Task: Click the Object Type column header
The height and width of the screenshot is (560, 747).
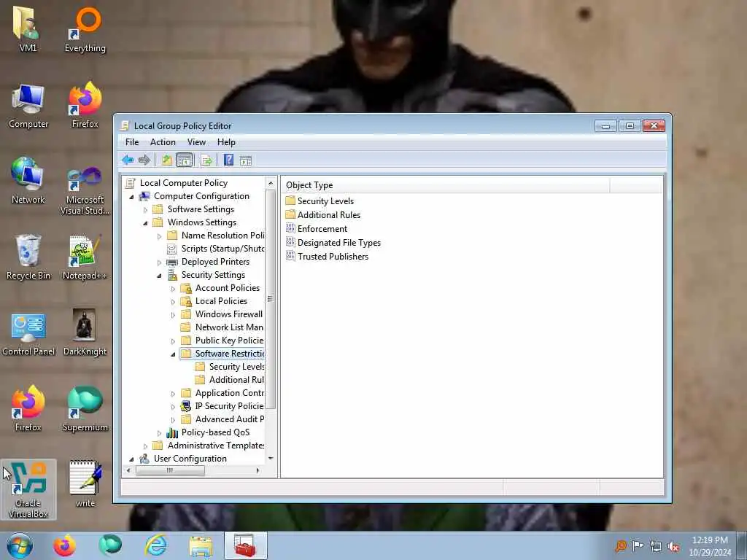Action: (446, 185)
